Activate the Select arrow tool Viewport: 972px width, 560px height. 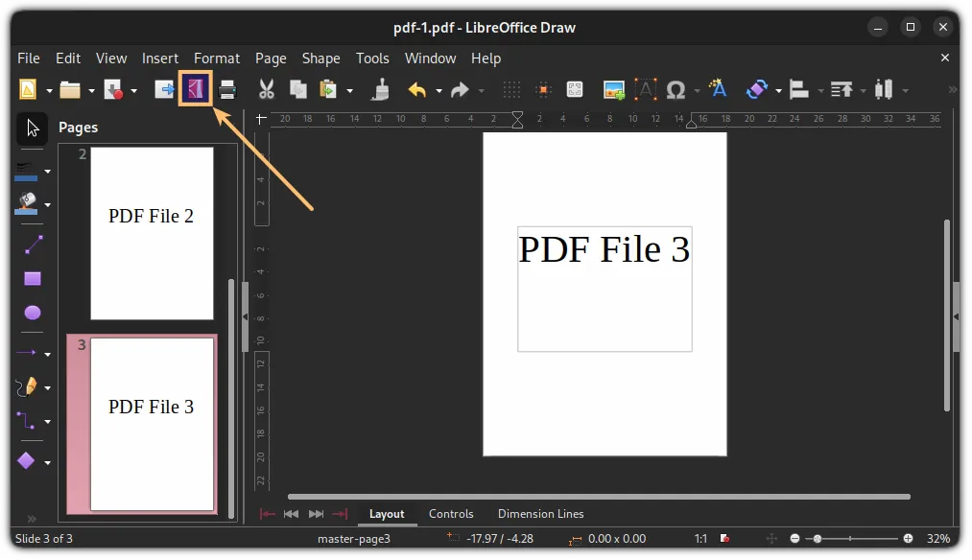click(x=32, y=128)
